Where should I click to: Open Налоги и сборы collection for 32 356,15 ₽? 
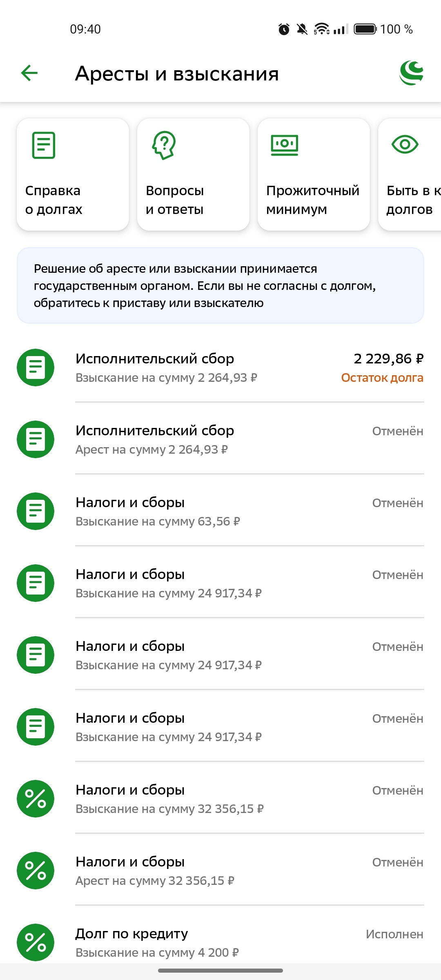[x=220, y=799]
